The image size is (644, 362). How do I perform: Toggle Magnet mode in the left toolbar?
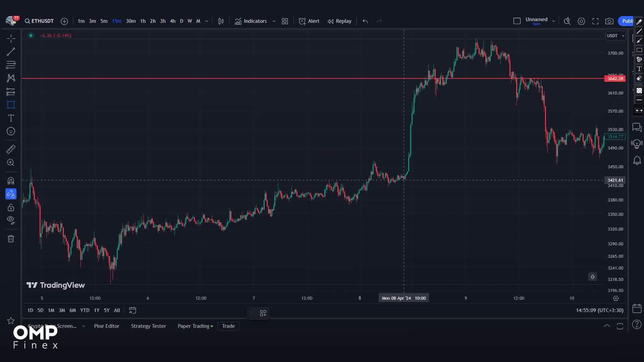click(11, 181)
